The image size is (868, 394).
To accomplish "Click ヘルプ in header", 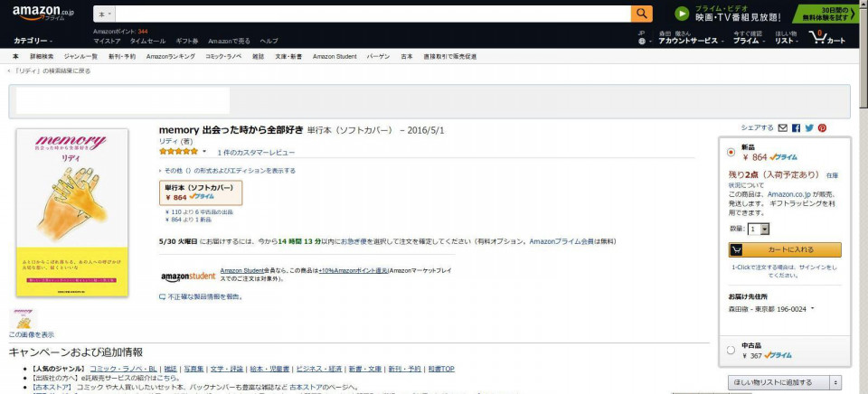I will 269,42.
